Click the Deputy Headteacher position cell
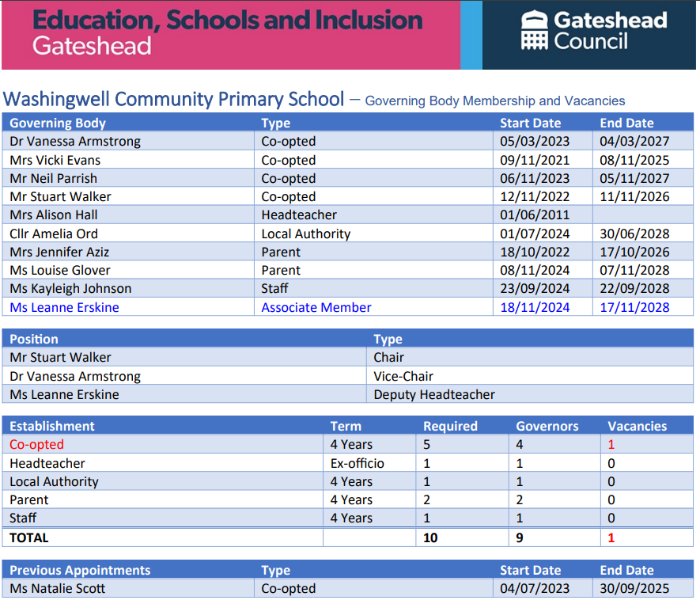 (434, 394)
